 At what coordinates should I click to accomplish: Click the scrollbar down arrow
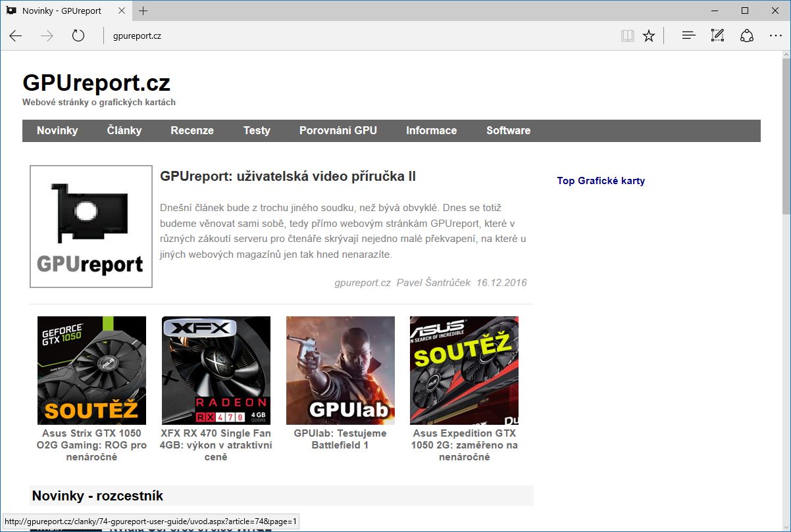point(786,526)
